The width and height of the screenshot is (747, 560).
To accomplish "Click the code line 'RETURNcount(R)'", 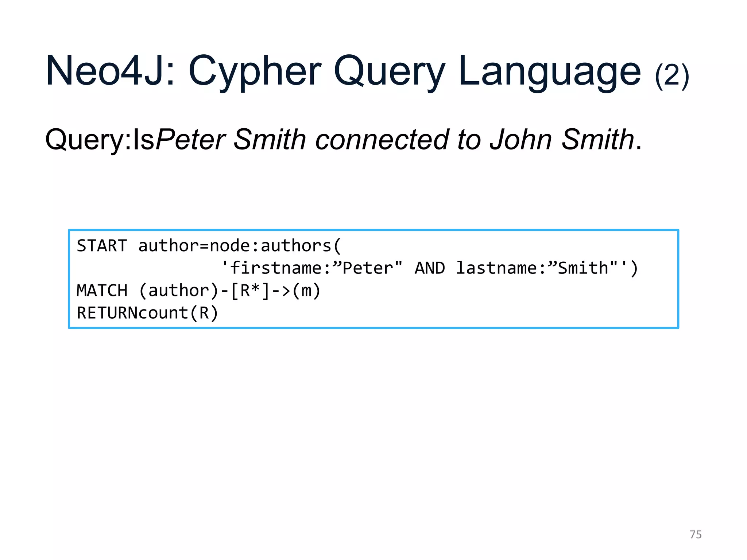I will [x=148, y=313].
